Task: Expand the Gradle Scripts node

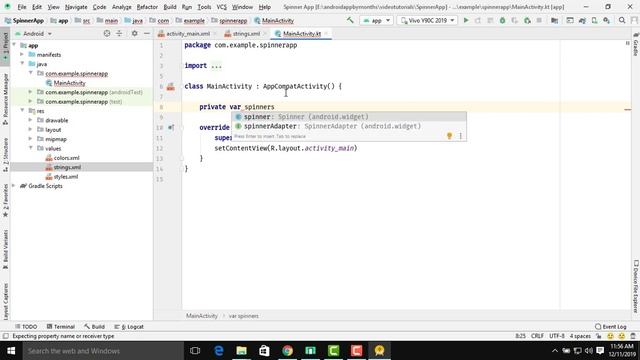Action: [14, 186]
